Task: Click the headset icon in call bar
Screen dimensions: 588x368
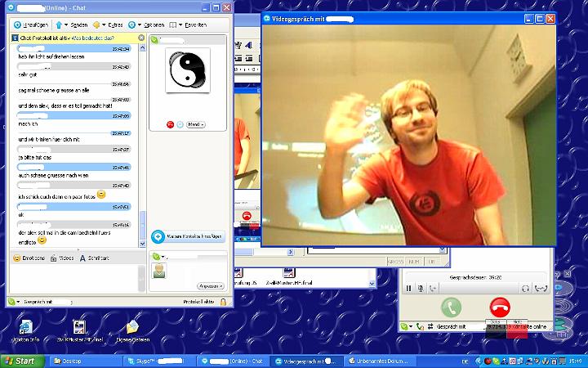Action: [525, 289]
